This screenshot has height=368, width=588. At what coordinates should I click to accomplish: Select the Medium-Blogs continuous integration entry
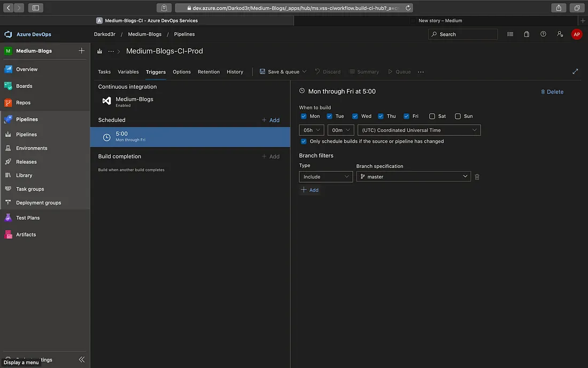[190, 101]
